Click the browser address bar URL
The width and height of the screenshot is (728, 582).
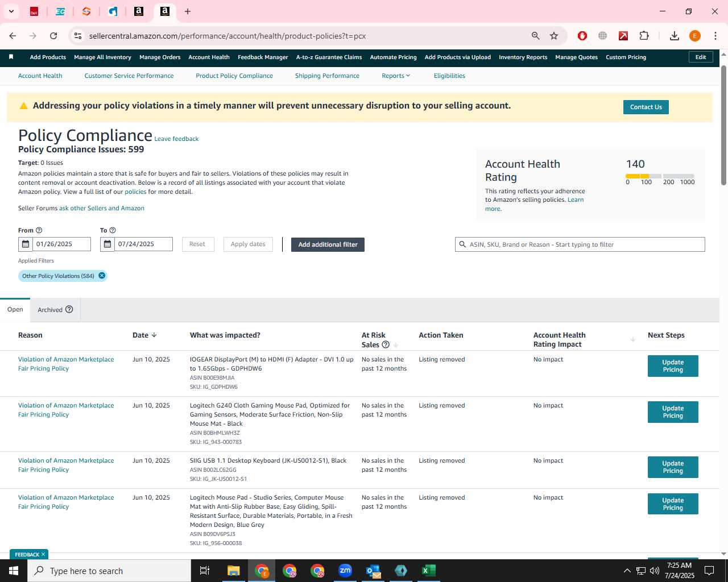(x=227, y=36)
